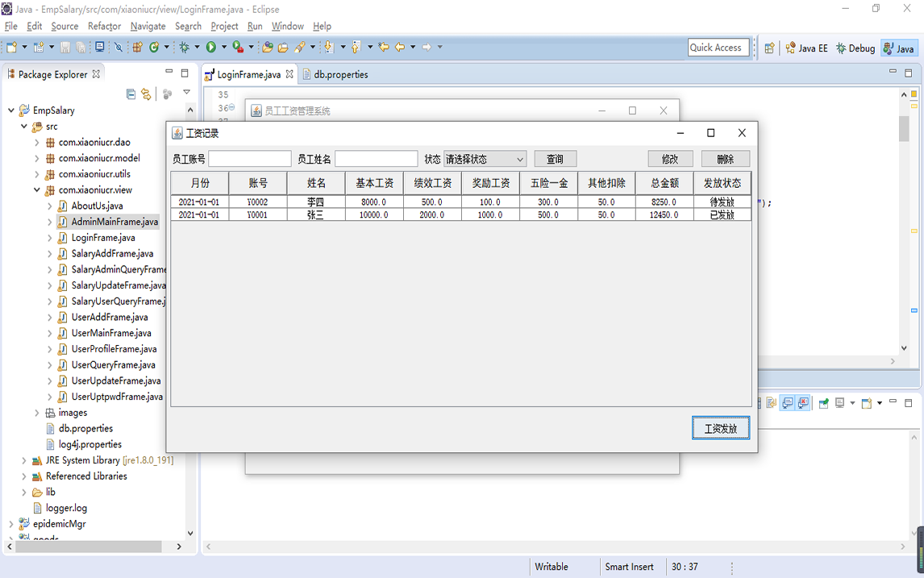924x578 pixels.
Task: Expand the JRE System Library node
Action: pos(24,460)
